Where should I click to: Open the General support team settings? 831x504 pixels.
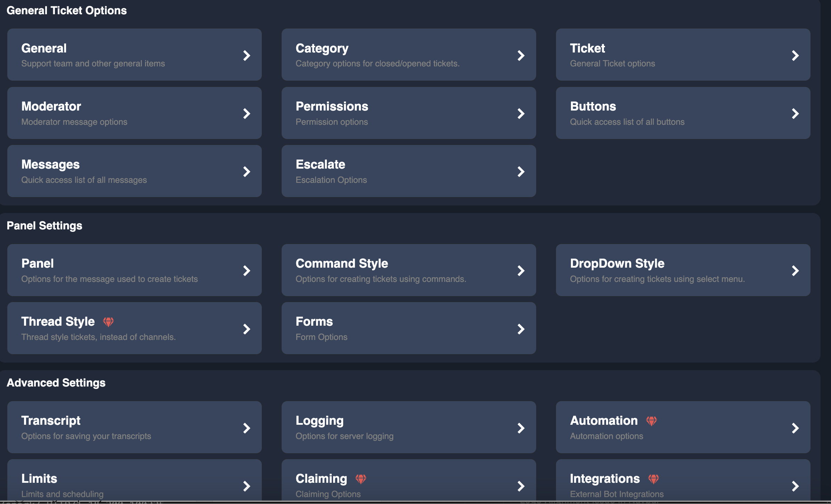click(134, 55)
